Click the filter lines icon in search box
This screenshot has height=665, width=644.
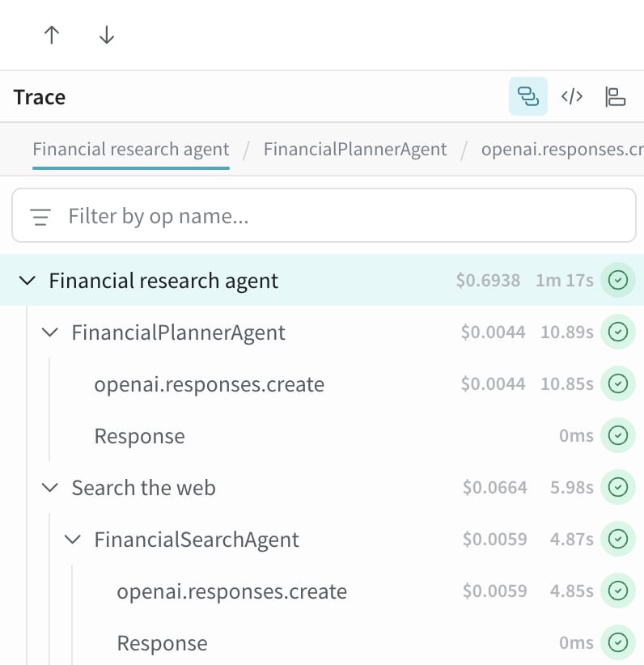40,216
